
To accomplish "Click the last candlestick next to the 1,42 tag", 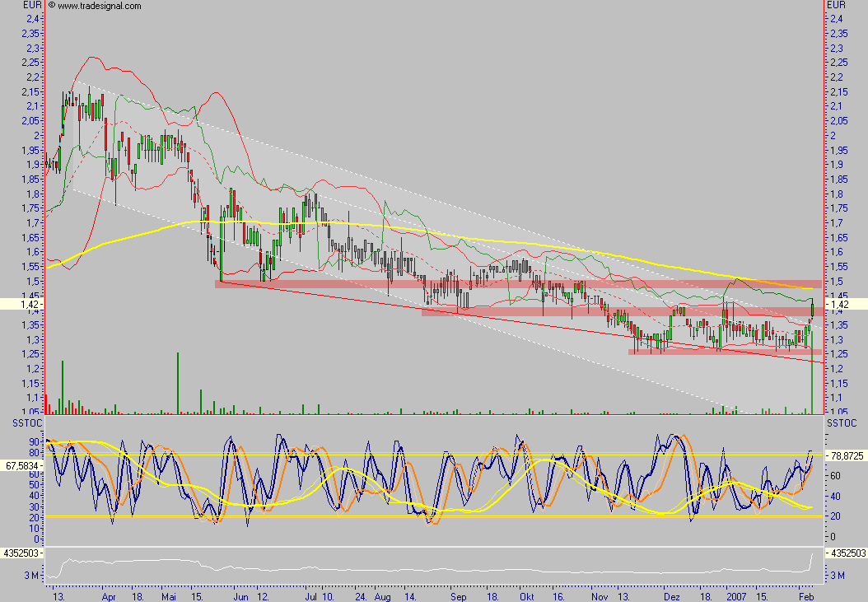I will 812,310.
